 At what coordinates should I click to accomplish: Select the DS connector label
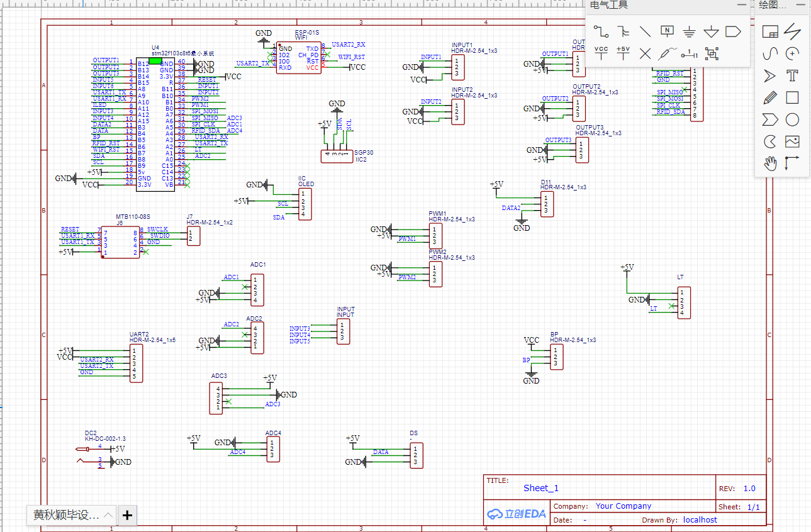[413, 433]
